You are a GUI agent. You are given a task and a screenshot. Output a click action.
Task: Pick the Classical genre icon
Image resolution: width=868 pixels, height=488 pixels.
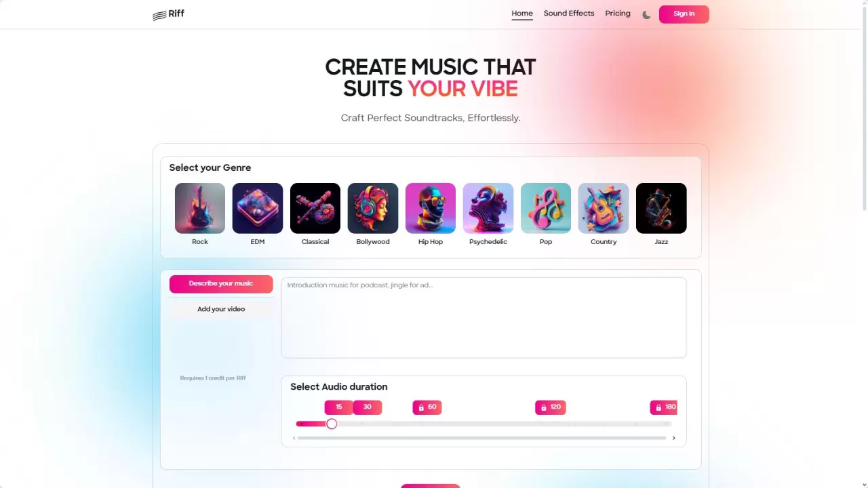(315, 208)
